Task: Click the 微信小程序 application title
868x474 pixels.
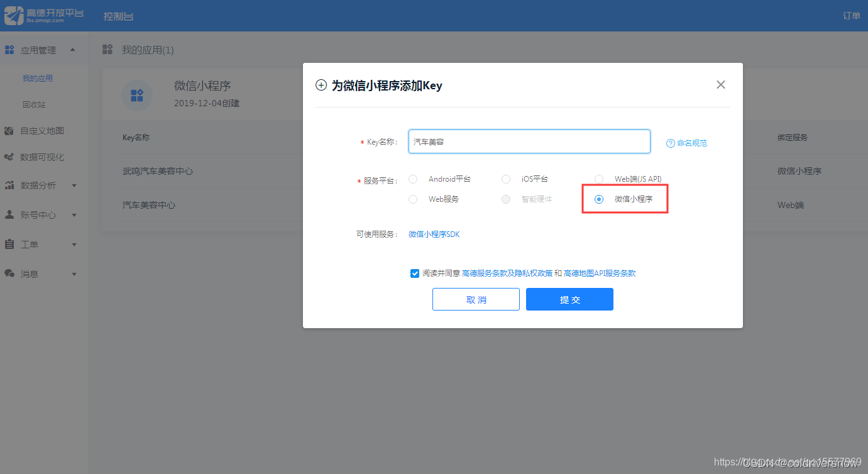Action: tap(202, 86)
